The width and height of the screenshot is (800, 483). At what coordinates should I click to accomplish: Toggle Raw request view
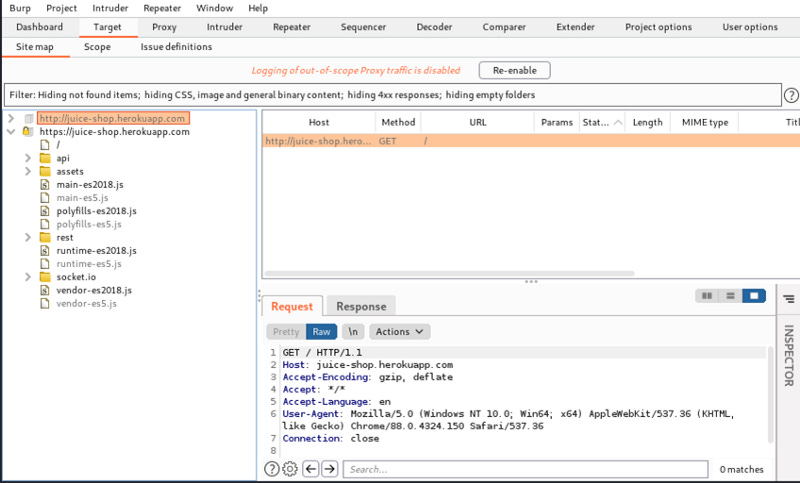pyautogui.click(x=321, y=332)
